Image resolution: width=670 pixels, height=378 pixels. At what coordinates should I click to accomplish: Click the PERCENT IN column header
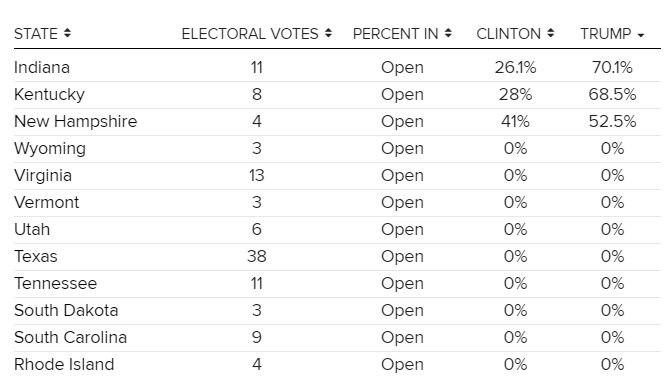coord(396,34)
